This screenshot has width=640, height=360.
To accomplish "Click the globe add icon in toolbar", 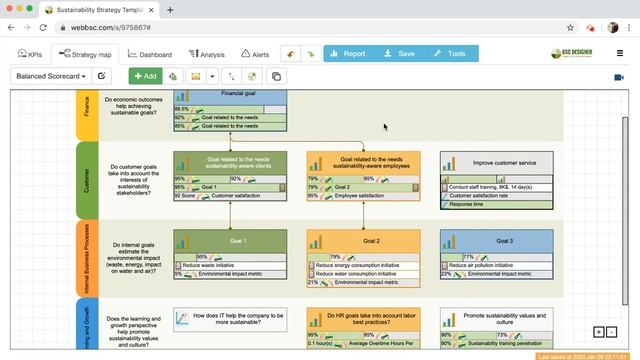I will [252, 76].
